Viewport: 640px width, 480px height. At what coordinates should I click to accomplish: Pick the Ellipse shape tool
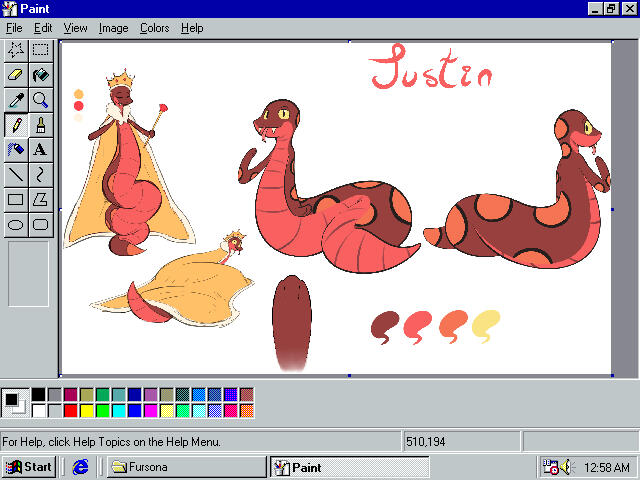[16, 224]
